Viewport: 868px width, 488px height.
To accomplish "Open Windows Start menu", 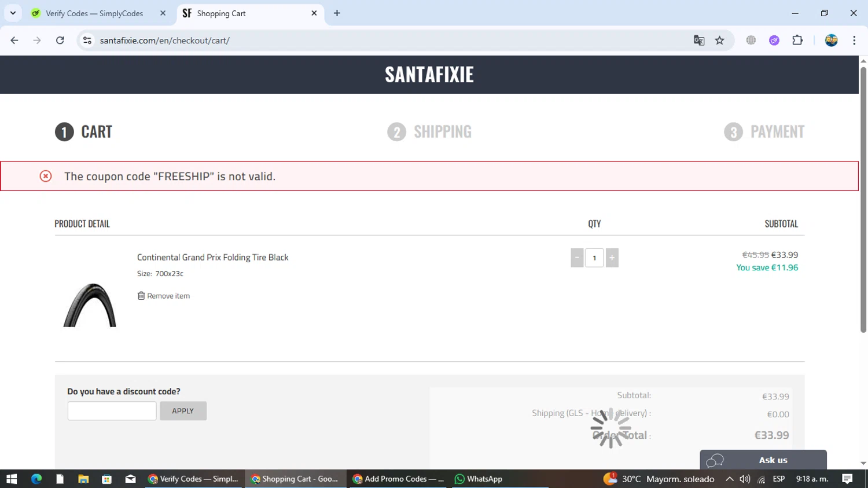I will pos(12,479).
